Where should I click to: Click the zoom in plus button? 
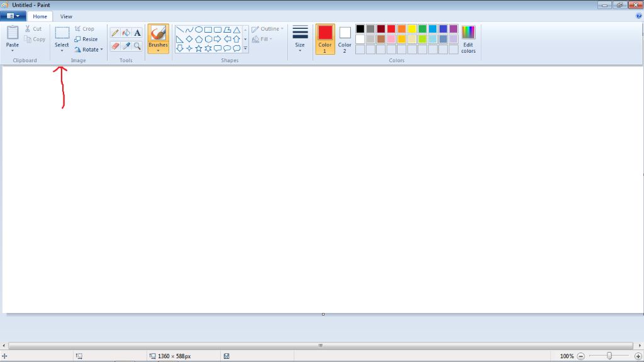(638, 356)
